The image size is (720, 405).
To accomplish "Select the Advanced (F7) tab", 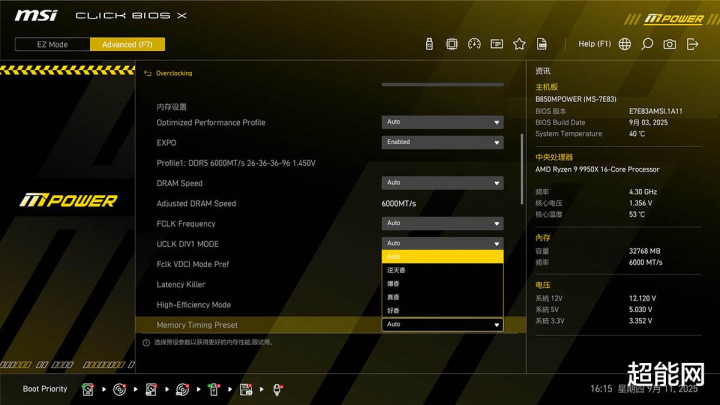I will click(x=127, y=44).
